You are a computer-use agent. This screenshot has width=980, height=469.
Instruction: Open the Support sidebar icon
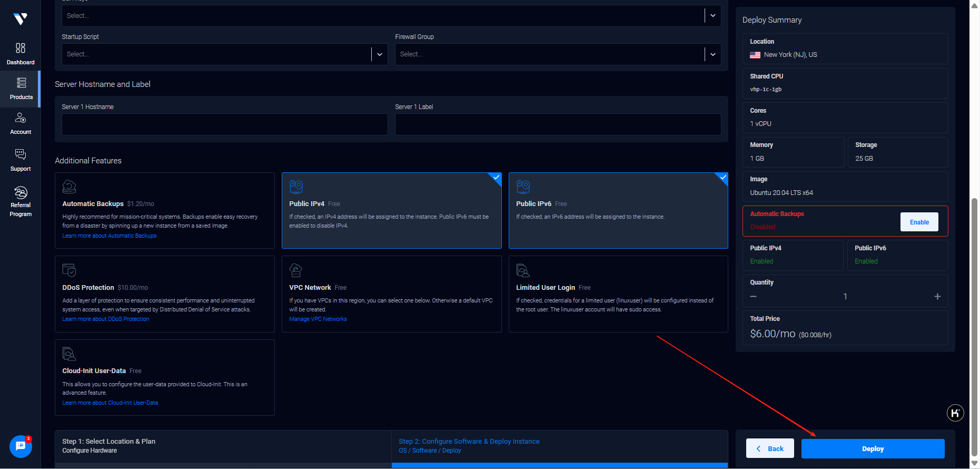(x=21, y=160)
